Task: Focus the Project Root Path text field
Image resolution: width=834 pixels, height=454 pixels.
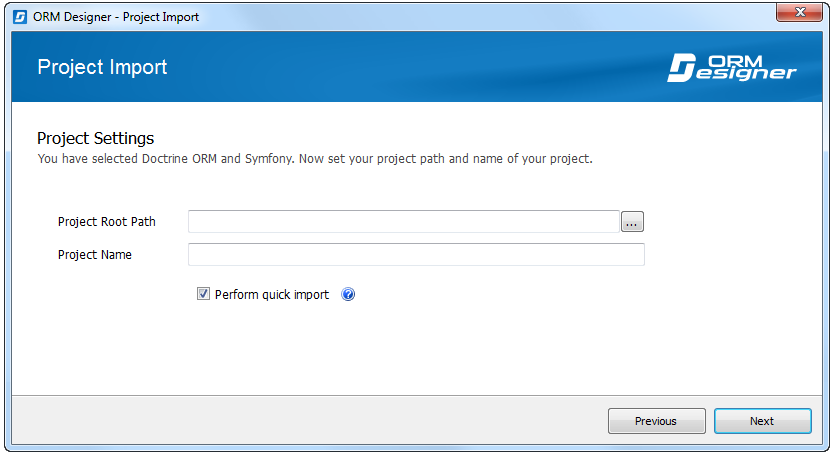Action: coord(404,222)
